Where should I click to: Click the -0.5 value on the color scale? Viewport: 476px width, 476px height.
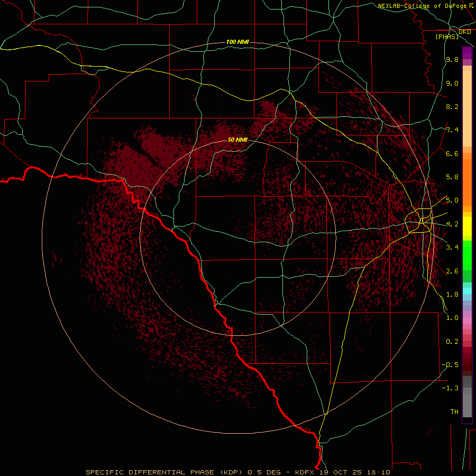[450, 365]
